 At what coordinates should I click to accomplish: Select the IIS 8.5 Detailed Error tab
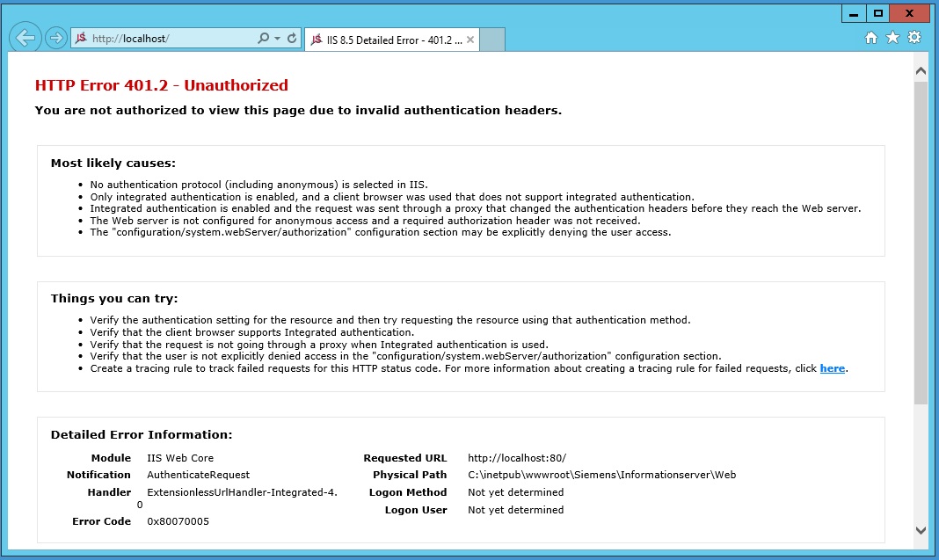tap(391, 40)
